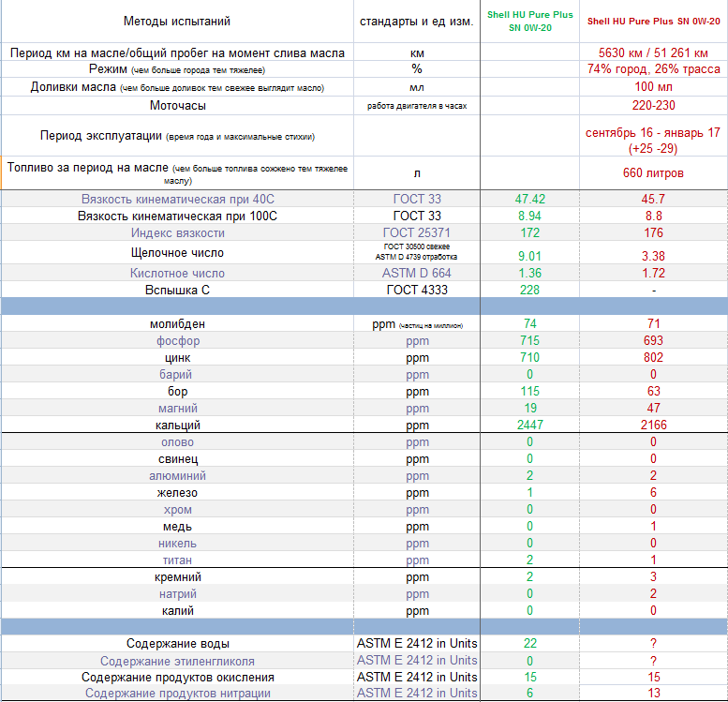The image size is (728, 702).
Task: Click the 'Методы испытаний' header cell
Action: [x=177, y=22]
